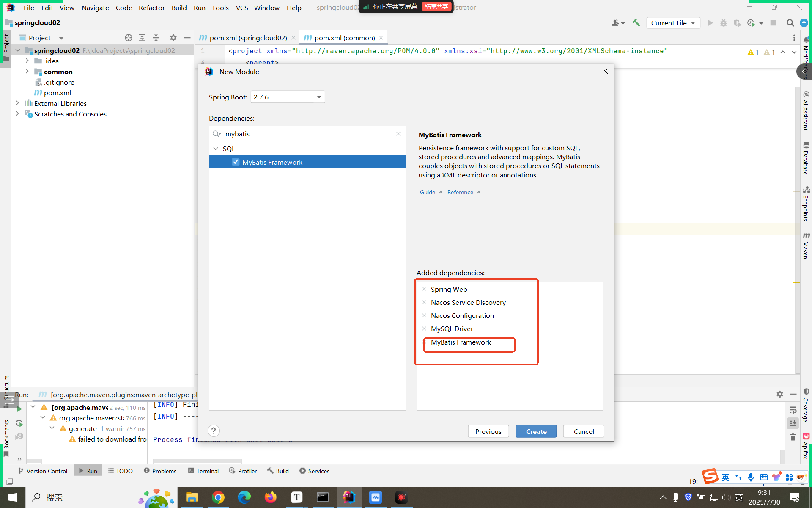Open the Terminal tool window

tap(203, 471)
